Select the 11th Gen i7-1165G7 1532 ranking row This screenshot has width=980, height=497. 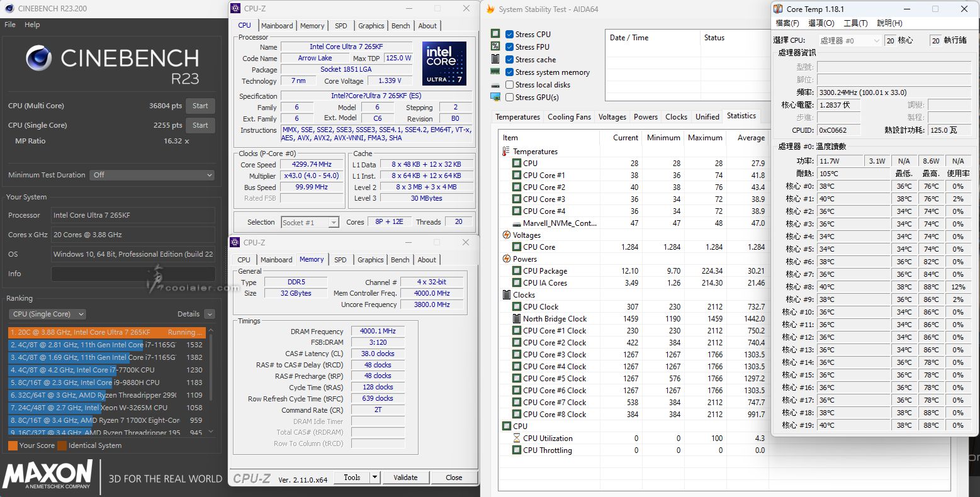(x=107, y=345)
